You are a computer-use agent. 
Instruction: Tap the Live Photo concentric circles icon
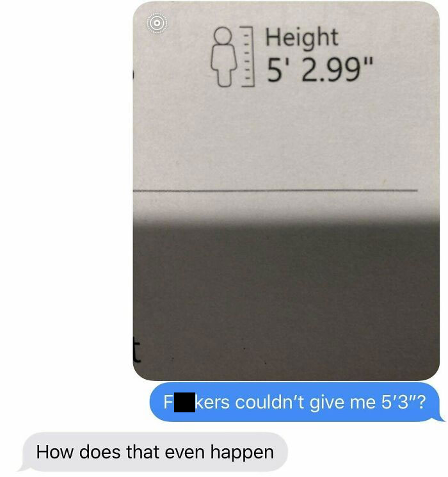pos(157,23)
